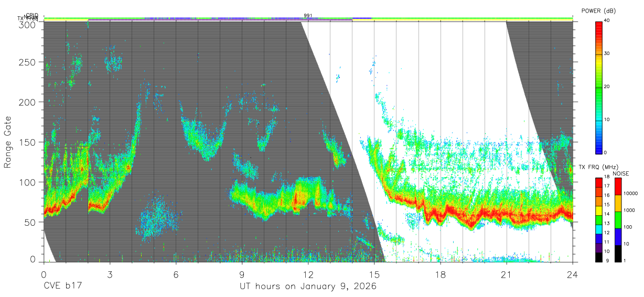Click the UT hours on January 9, 2026 title
644x297 pixels.
pos(308,287)
